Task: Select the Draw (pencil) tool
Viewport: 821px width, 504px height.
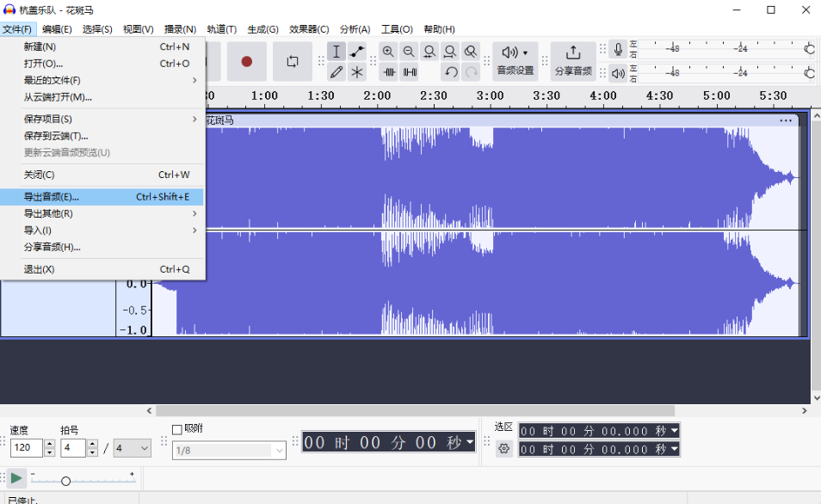Action: [x=336, y=72]
